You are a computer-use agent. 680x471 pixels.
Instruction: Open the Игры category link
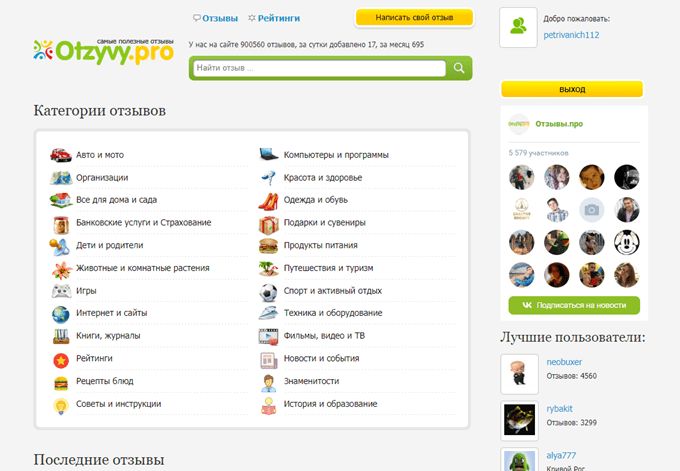[x=86, y=291]
